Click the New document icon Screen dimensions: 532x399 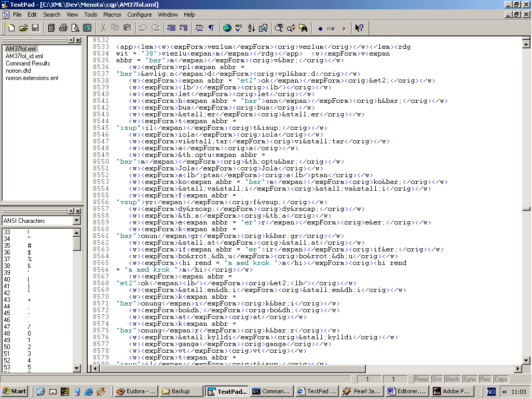point(12,28)
